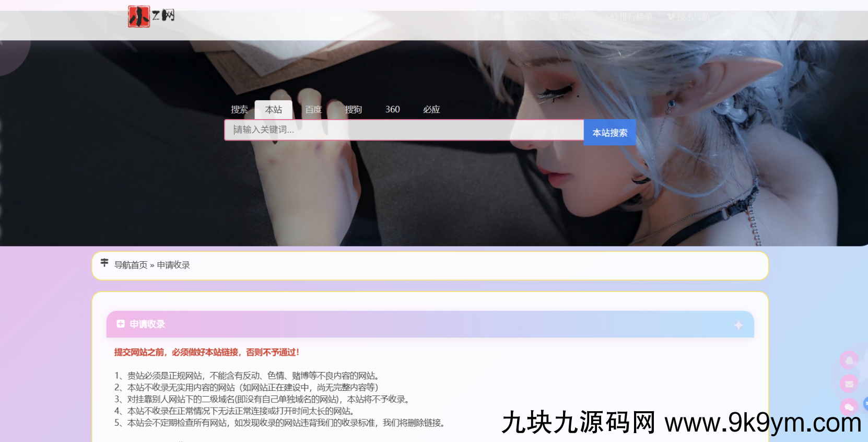The height and width of the screenshot is (442, 868).
Task: Open the QQ contact floating icon
Action: [x=849, y=360]
